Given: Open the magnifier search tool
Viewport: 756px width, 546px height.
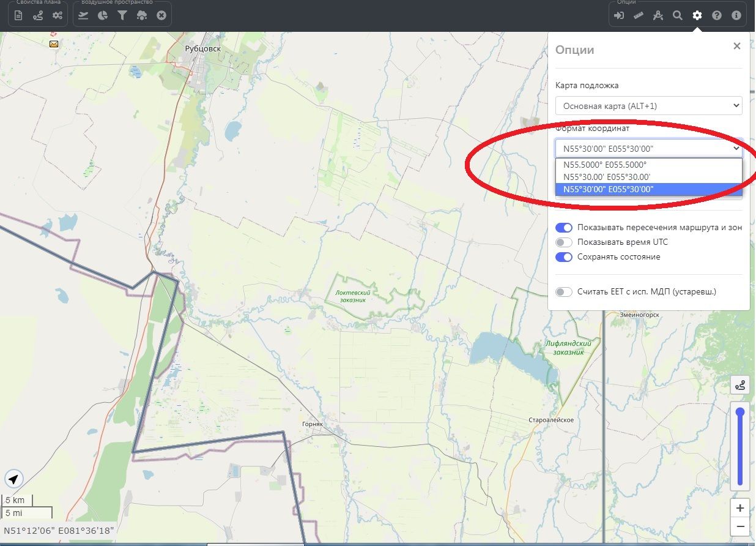Looking at the screenshot, I should 678,15.
